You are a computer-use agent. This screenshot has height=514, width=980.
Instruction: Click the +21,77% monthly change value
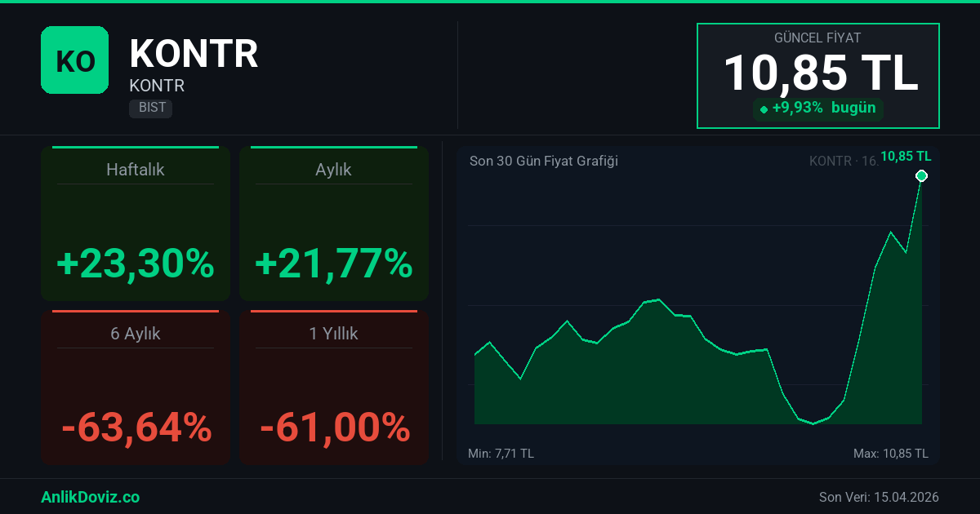(x=333, y=264)
